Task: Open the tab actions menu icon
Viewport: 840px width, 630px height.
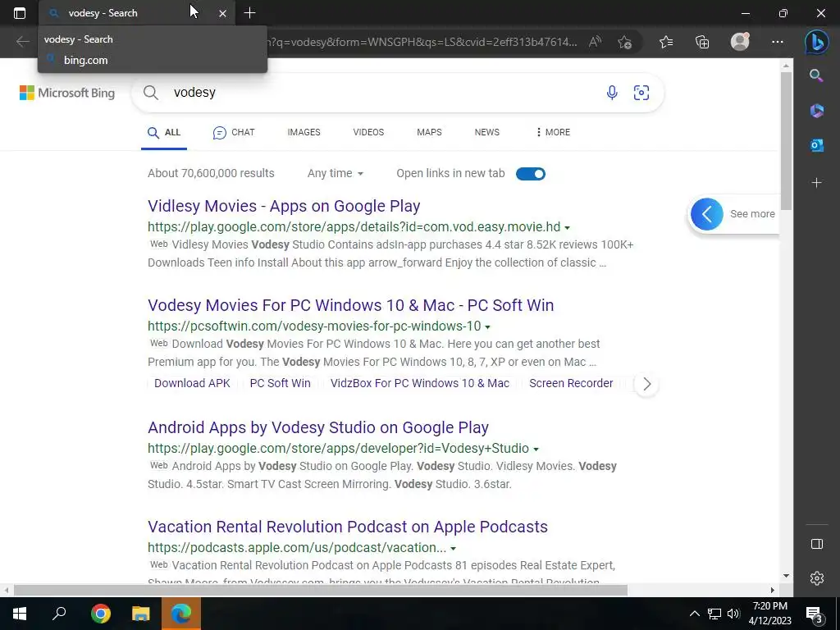Action: (x=20, y=13)
